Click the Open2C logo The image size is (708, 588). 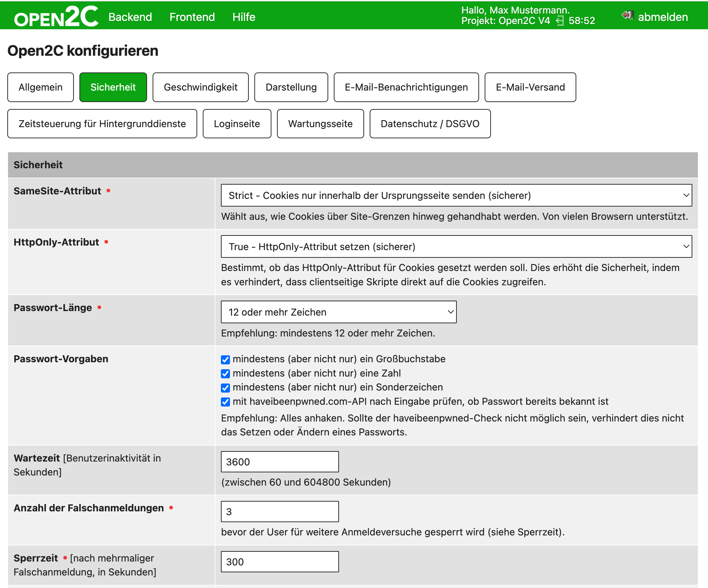point(56,17)
